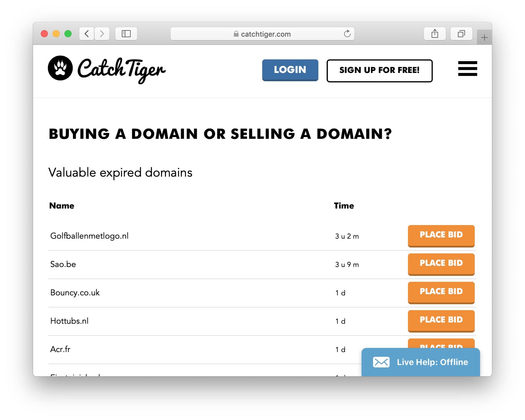Click the forward navigation arrow
The height and width of the screenshot is (420, 525).
pyautogui.click(x=102, y=33)
